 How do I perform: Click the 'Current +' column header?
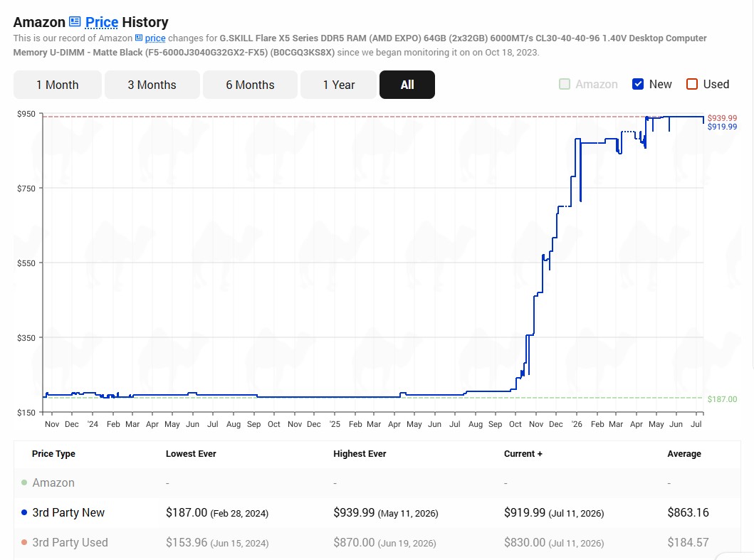(x=523, y=453)
